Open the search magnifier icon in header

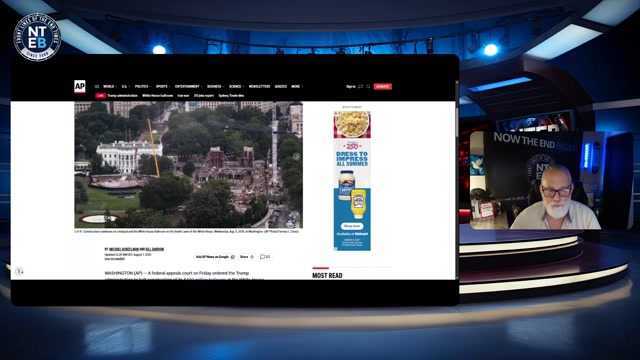pos(368,87)
